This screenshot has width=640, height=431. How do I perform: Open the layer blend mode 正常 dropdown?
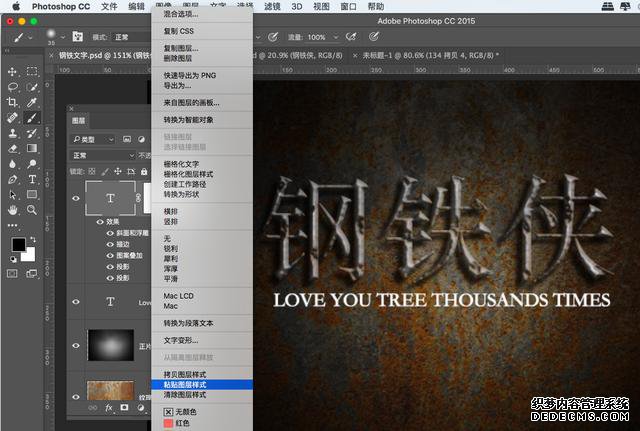tap(102, 156)
